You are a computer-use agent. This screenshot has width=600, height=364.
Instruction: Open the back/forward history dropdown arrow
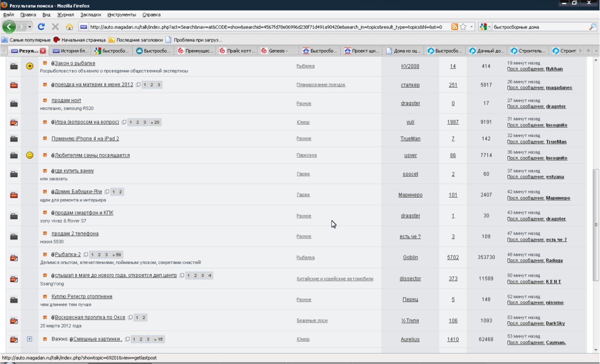pos(29,26)
